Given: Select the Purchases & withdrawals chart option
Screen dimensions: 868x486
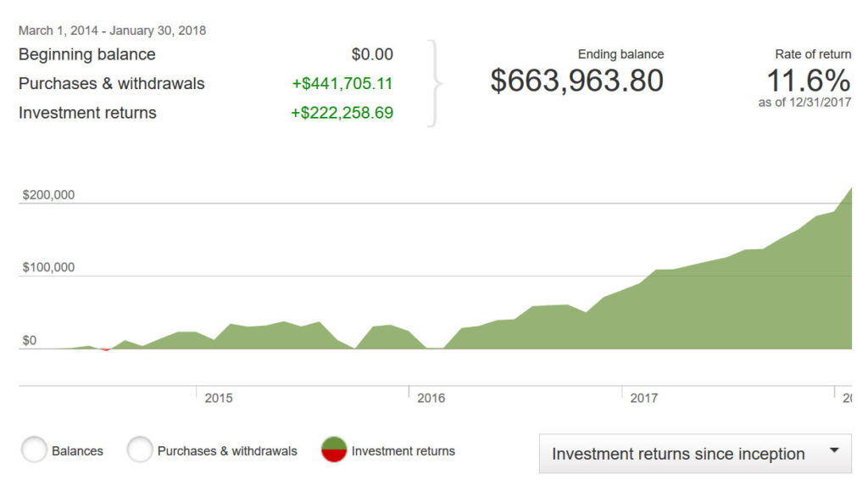Looking at the screenshot, I should (140, 450).
